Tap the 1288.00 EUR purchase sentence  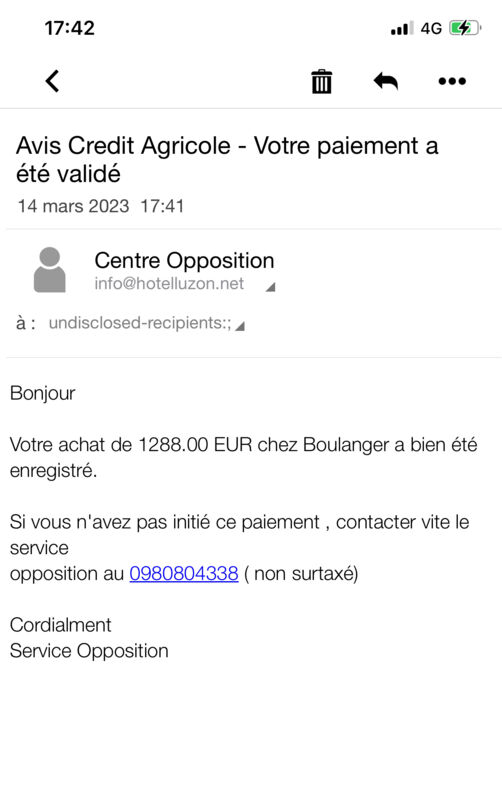[243, 458]
